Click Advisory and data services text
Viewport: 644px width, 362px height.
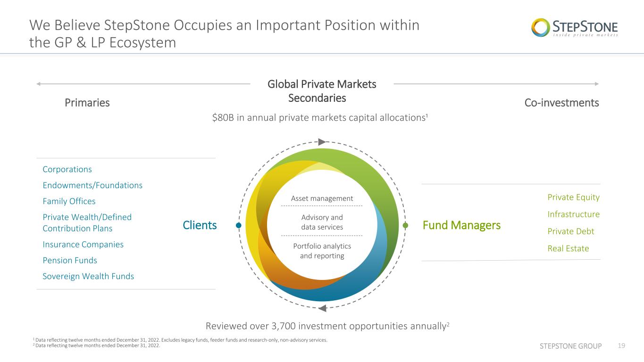point(322,222)
